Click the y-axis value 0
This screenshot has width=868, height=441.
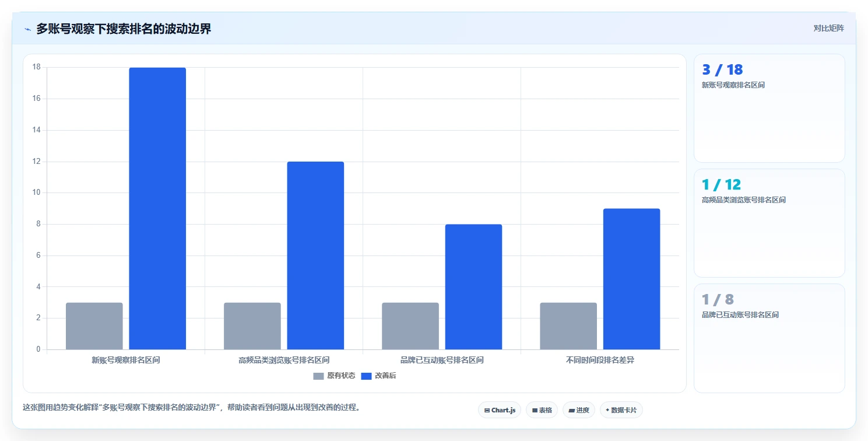pos(38,349)
